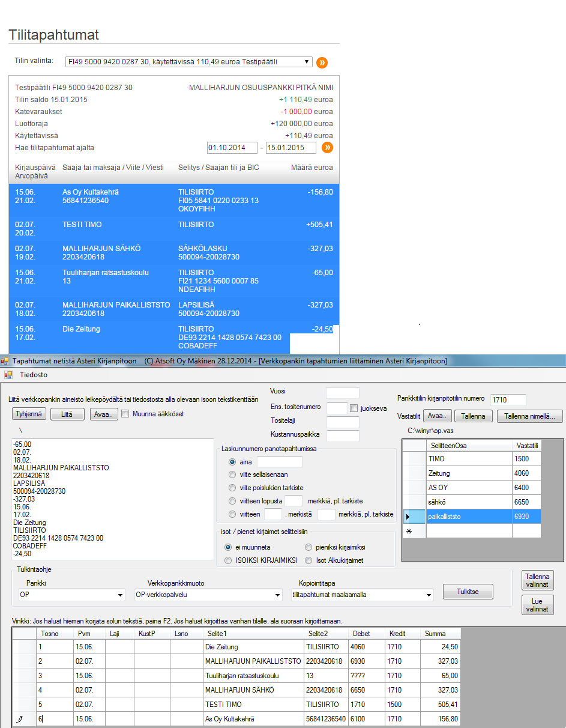Viewport: 566px width, 728px height.
Task: Click the start date field 01.10.2014
Action: [x=232, y=148]
